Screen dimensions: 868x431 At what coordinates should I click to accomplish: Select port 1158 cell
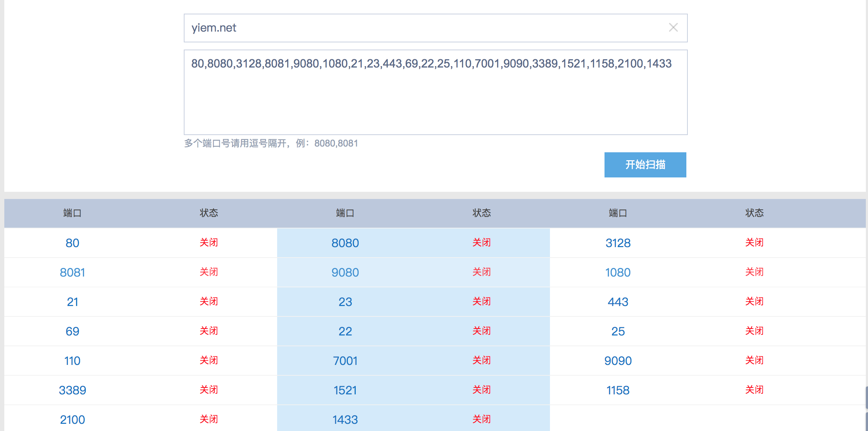pos(618,390)
